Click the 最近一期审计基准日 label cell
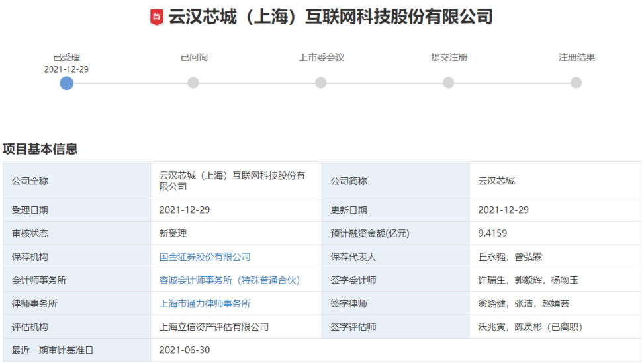This screenshot has height=363, width=644. [77, 350]
